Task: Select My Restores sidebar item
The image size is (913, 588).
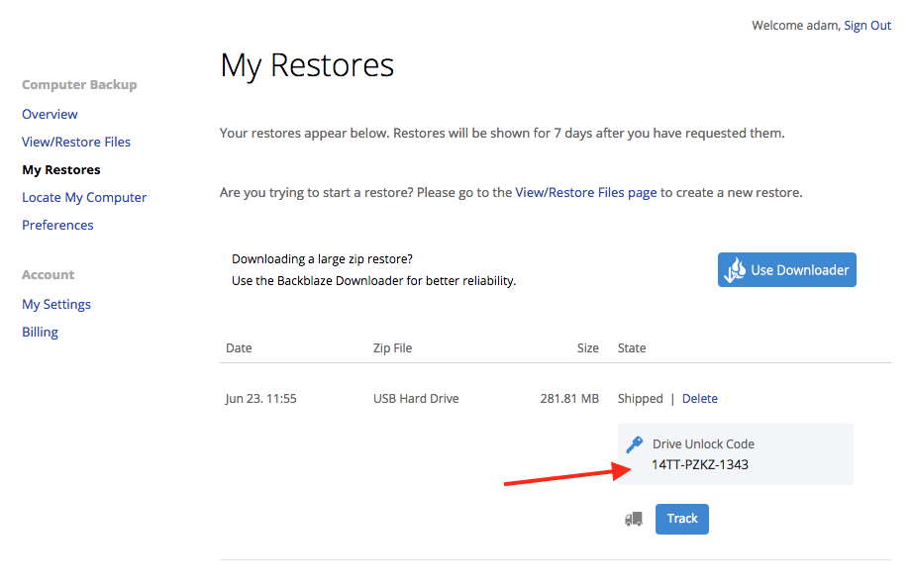Action: pyautogui.click(x=61, y=170)
